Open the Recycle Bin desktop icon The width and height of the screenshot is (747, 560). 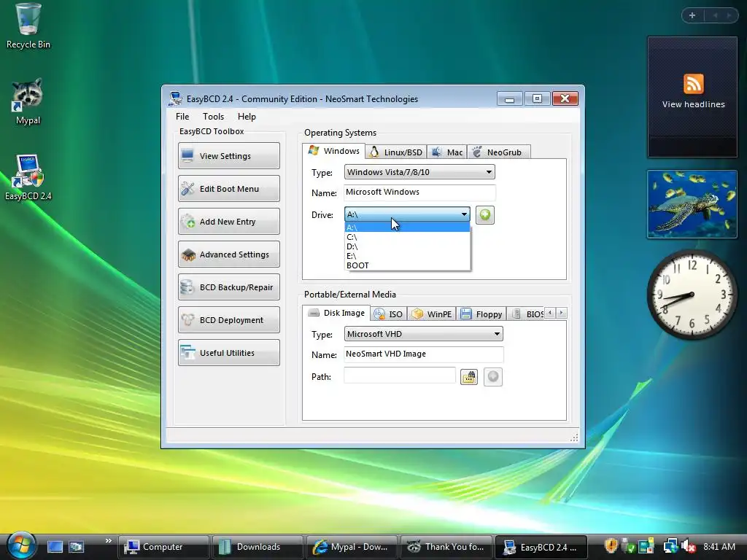(28, 26)
